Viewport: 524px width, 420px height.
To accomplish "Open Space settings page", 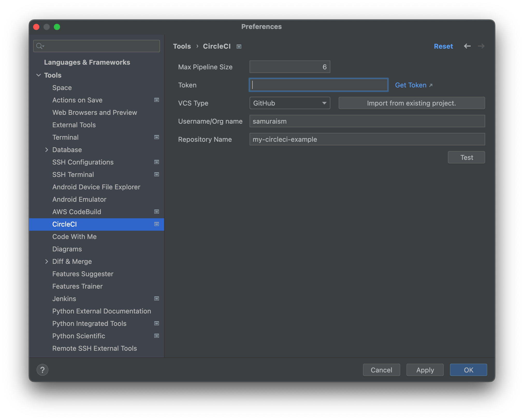I will (x=62, y=88).
